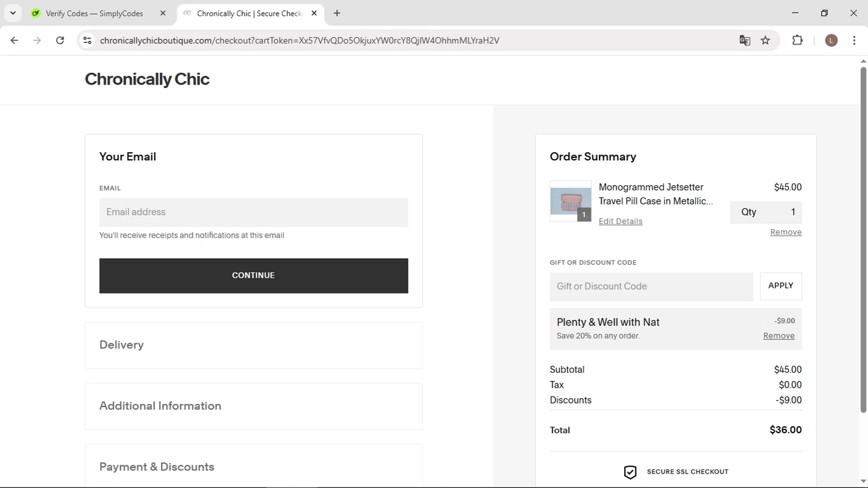Focus the Email address field
This screenshot has height=488, width=868.
[253, 212]
